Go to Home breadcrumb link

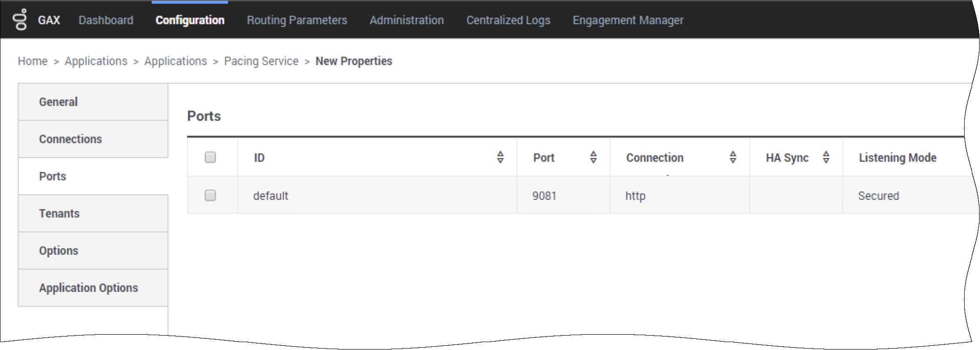(x=33, y=61)
